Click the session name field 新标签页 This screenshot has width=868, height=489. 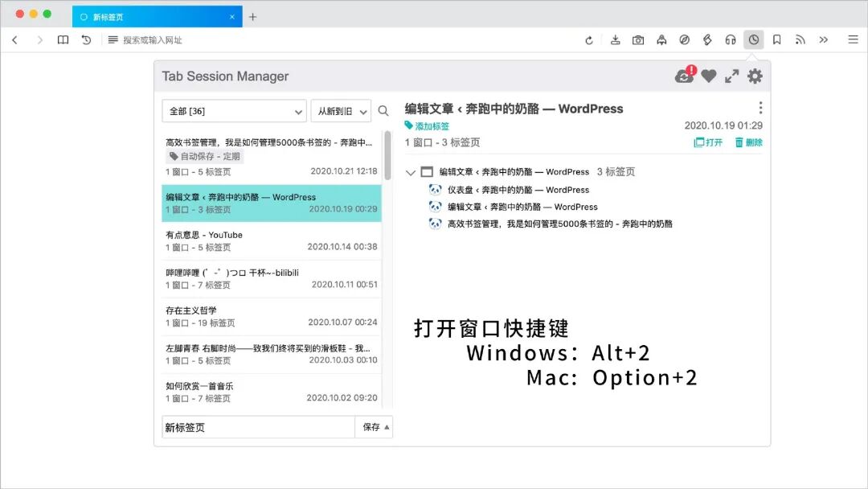click(258, 427)
